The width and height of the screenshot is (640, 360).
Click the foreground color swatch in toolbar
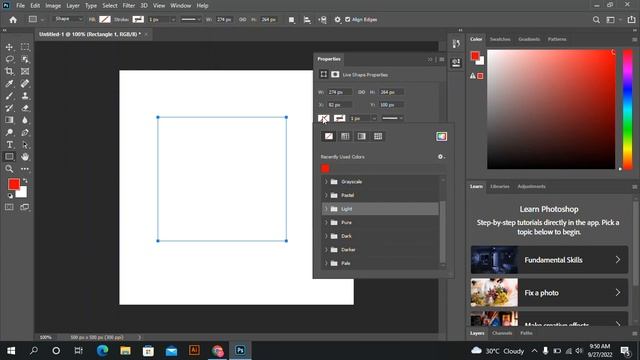point(14,184)
